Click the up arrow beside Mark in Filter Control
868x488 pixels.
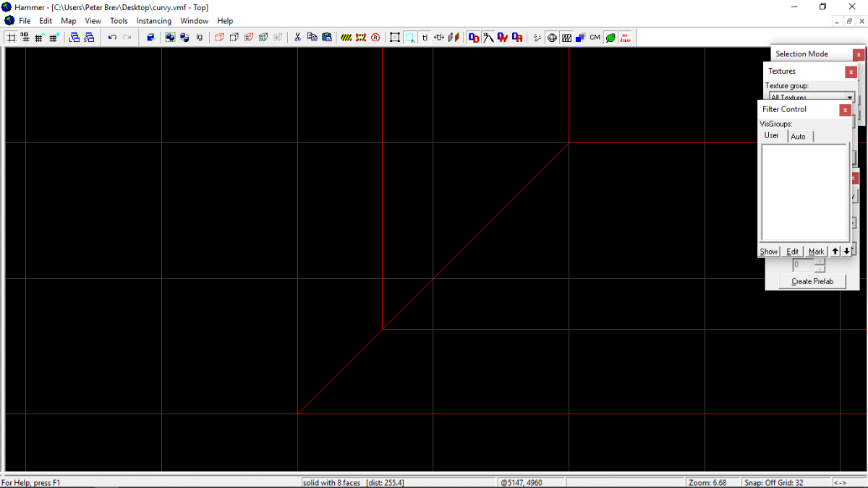coord(834,251)
